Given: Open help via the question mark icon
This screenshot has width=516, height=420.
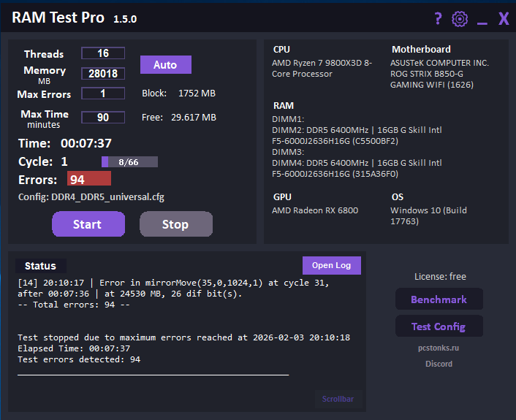Looking at the screenshot, I should click(438, 18).
